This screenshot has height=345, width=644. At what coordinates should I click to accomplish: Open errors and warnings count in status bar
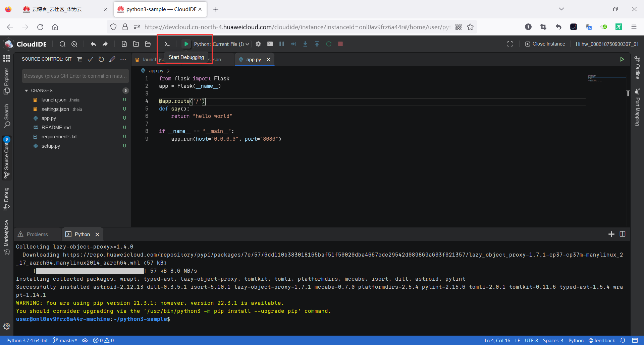[103, 340]
